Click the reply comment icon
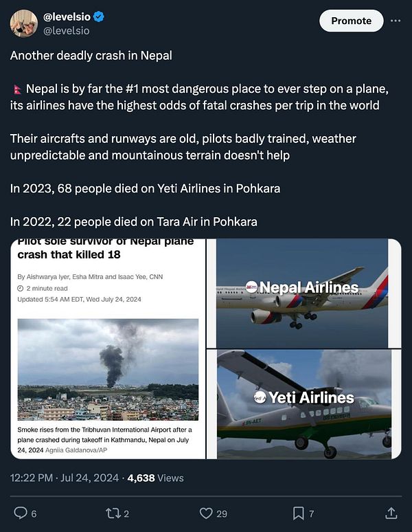Screen dimensions: 412x532 coord(21,513)
